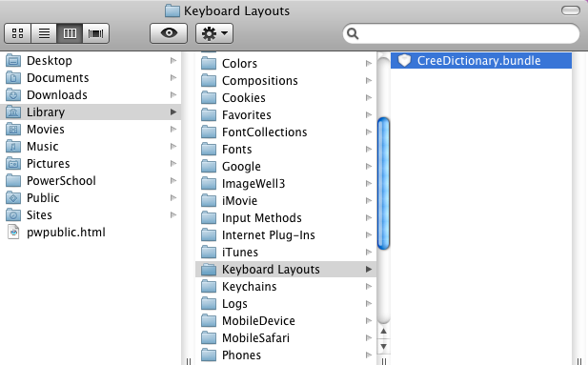Select the Pictures folder icon
588x365 pixels.
pos(13,164)
